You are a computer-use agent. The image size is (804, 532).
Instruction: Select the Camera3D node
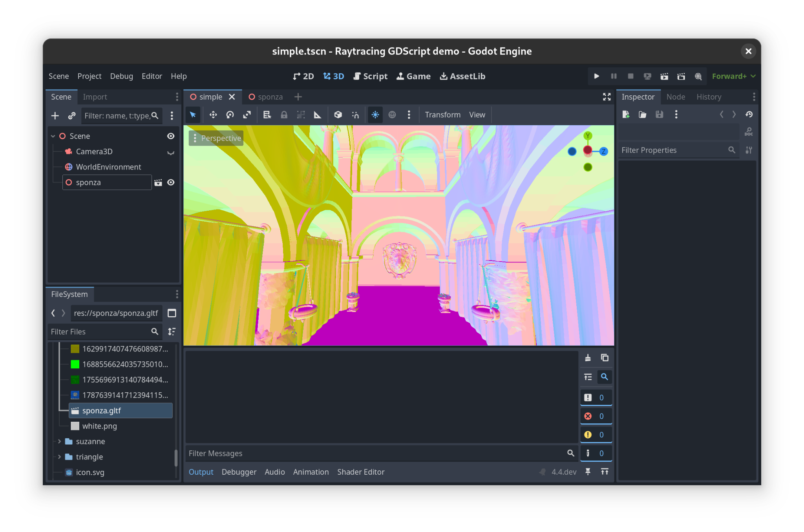tap(94, 151)
